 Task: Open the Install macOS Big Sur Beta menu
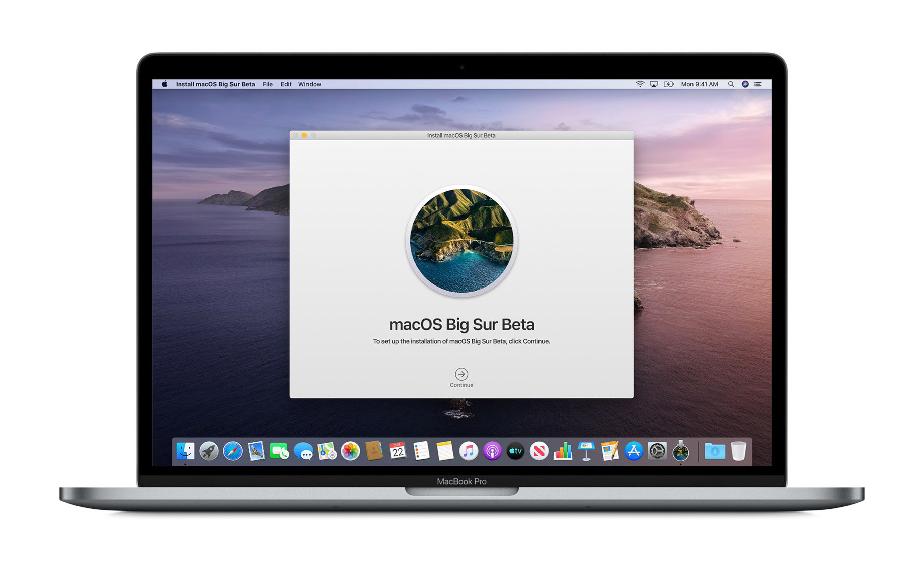click(x=215, y=84)
